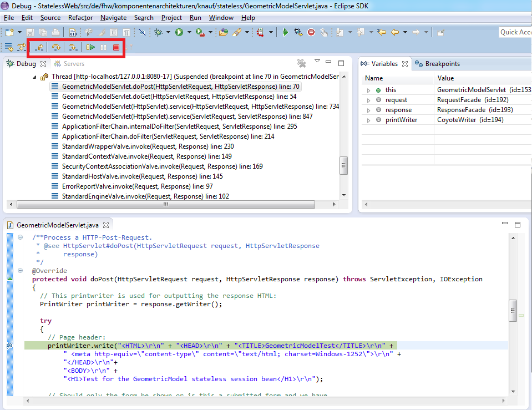
Task: Click the Remove All Terminated Launches icon
Action: tap(301, 63)
